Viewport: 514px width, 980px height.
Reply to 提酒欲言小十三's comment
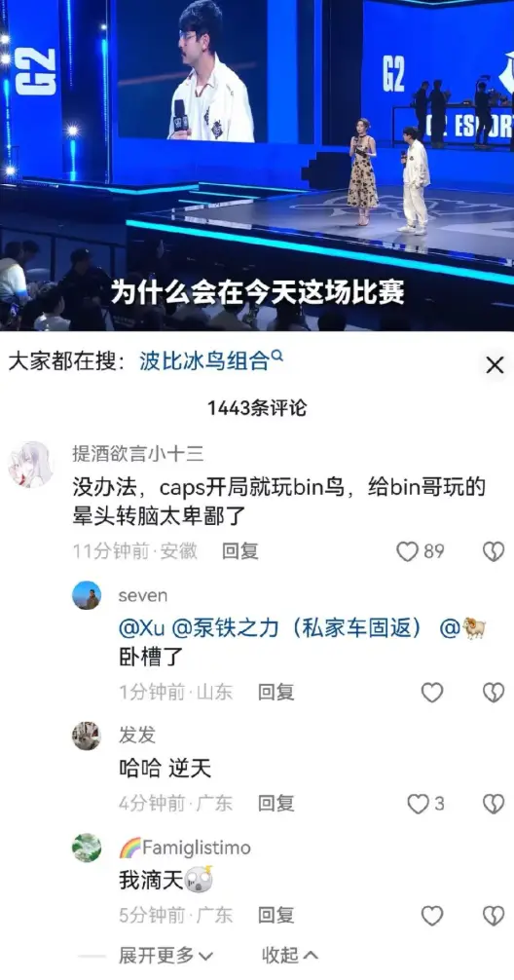(240, 550)
